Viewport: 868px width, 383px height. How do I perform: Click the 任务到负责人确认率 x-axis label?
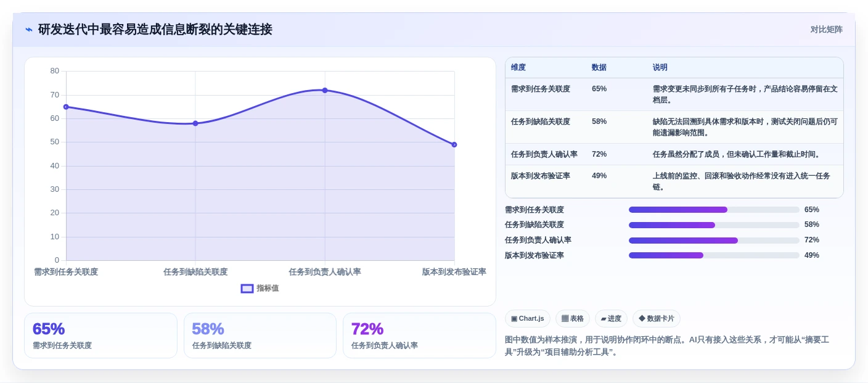[325, 271]
